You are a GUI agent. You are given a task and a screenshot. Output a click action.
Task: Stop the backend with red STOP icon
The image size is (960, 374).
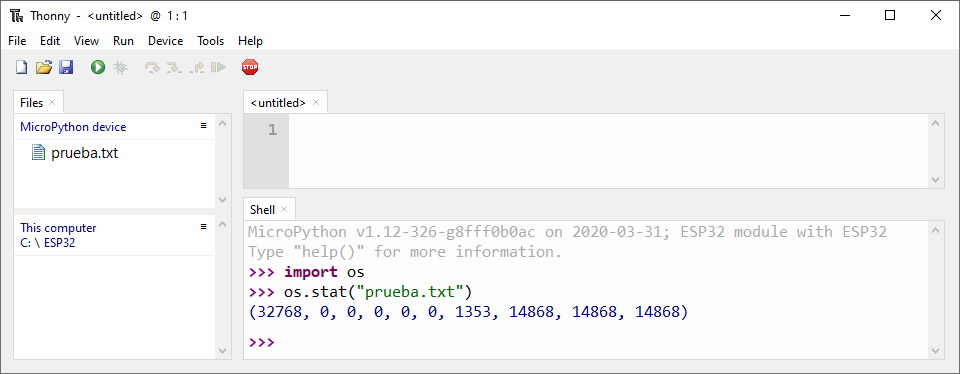[250, 67]
